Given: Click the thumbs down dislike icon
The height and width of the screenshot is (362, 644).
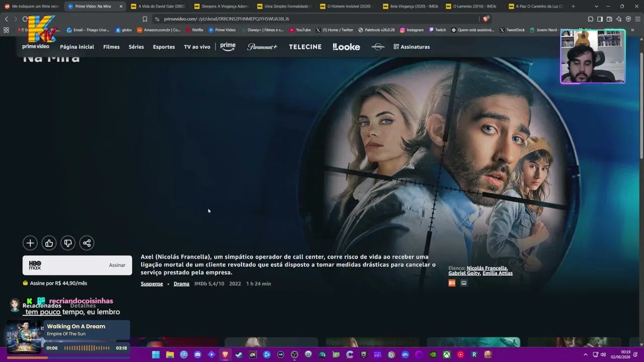Looking at the screenshot, I should point(68,243).
